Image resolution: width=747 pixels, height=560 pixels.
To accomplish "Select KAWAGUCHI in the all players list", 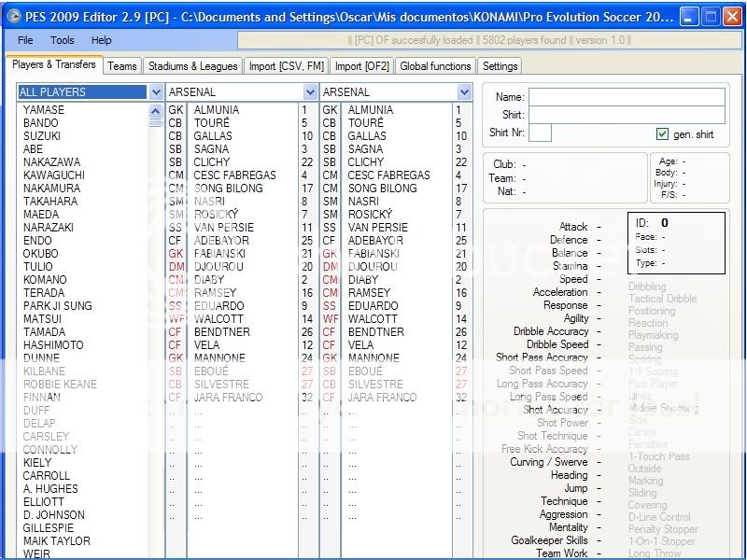I will coord(54,175).
